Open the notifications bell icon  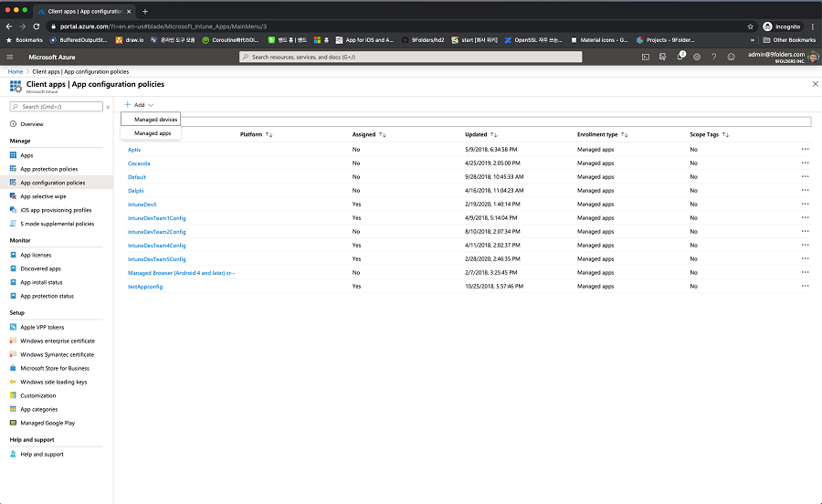click(x=680, y=57)
